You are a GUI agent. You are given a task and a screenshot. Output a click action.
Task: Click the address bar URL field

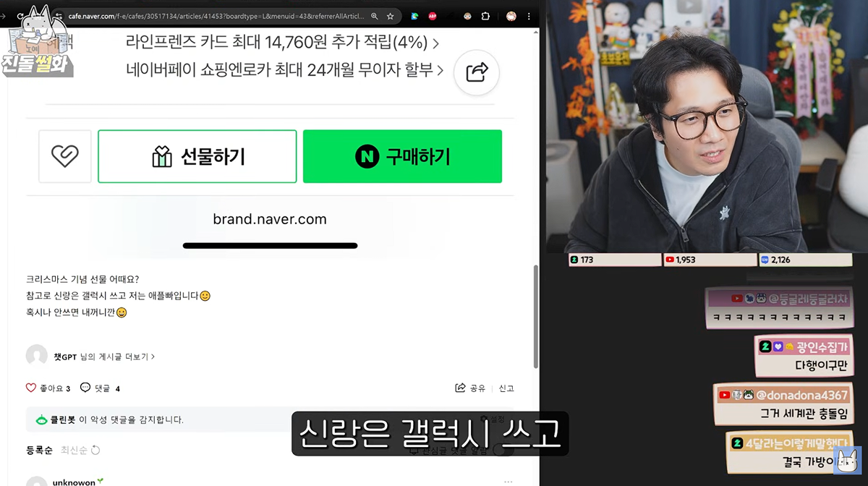[x=217, y=16]
